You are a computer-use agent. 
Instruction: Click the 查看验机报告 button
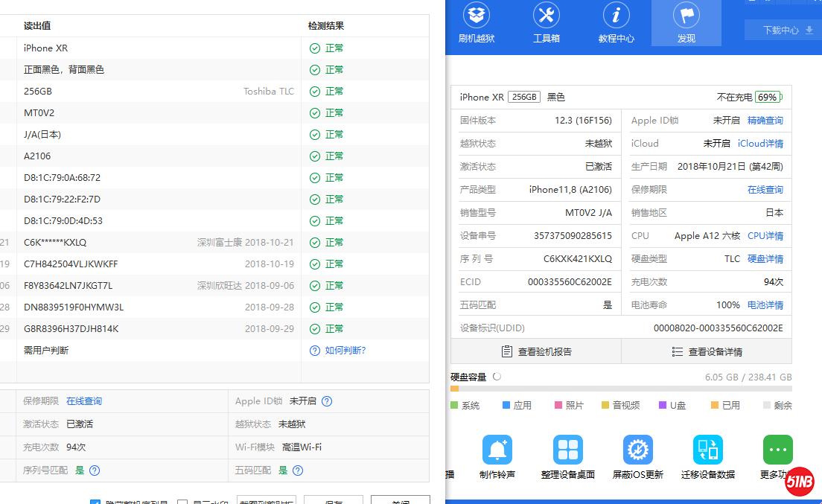pos(536,351)
